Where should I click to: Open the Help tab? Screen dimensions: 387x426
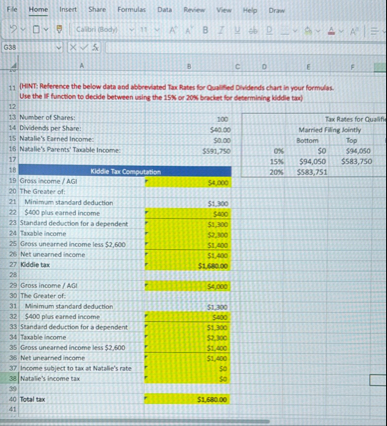[x=250, y=10]
